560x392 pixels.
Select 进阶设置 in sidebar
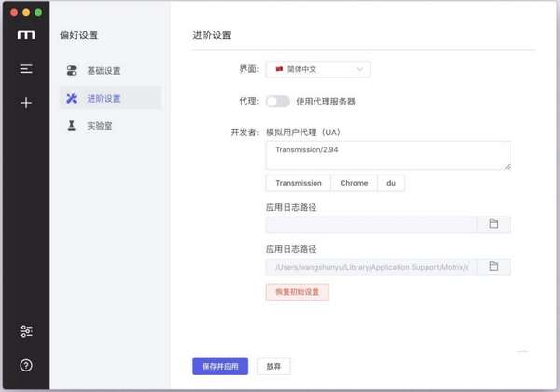coord(110,98)
